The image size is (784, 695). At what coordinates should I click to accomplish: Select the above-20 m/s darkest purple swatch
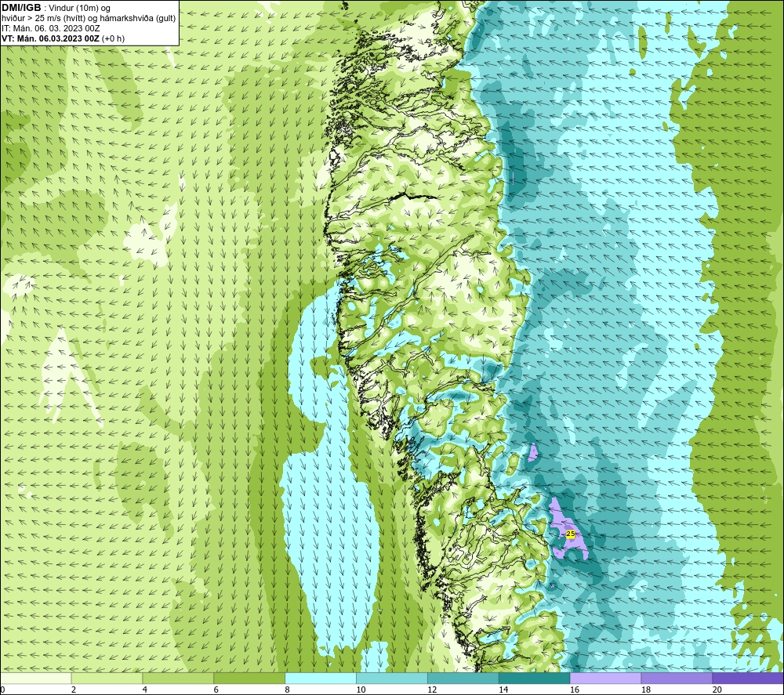(748, 678)
